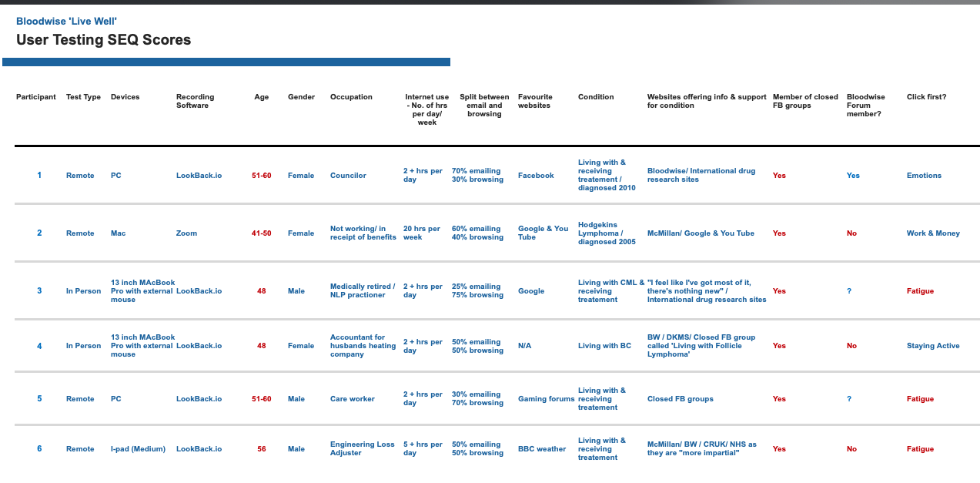Select the "Condition" column header
The width and height of the screenshot is (980, 483).
coord(596,97)
